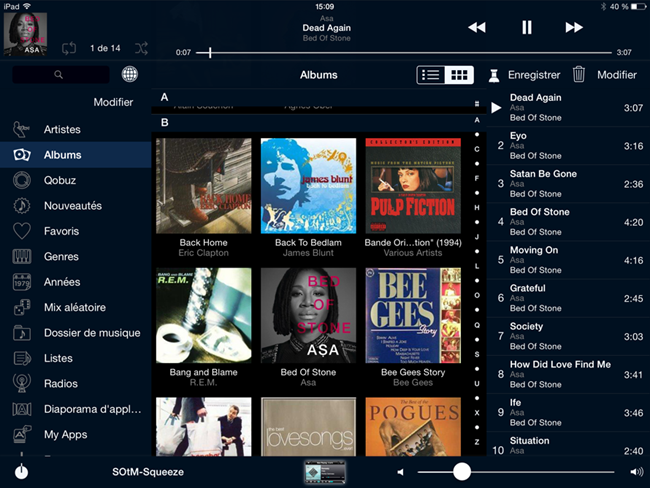This screenshot has height=488, width=650.
Task: Open the Back To Bedlam album
Action: pos(308,186)
